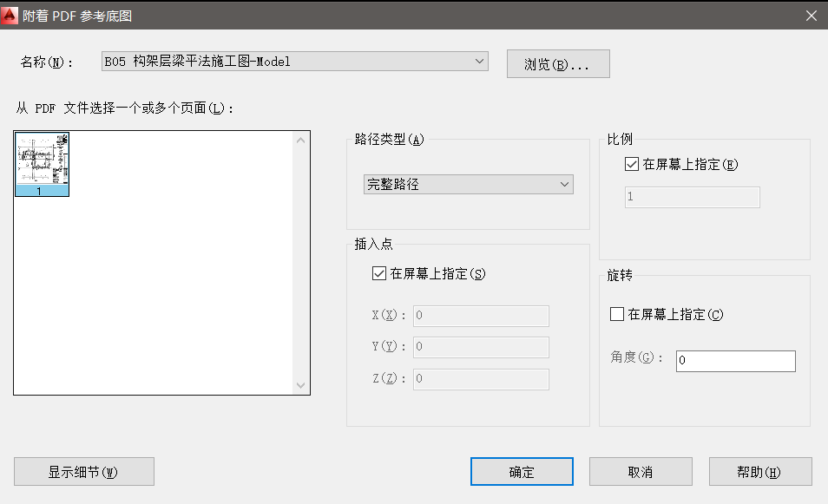Click the page list scroll up arrow
828x504 pixels.
point(301,140)
